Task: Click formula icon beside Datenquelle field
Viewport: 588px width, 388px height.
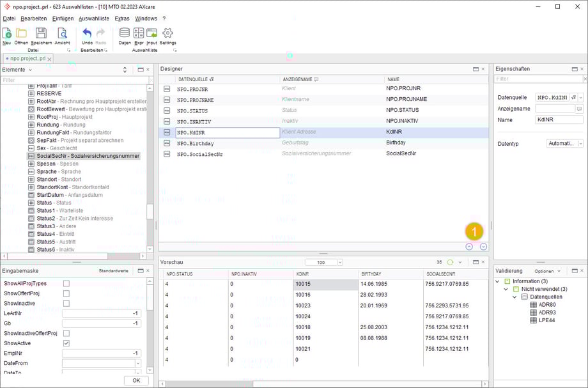Action: 573,97
